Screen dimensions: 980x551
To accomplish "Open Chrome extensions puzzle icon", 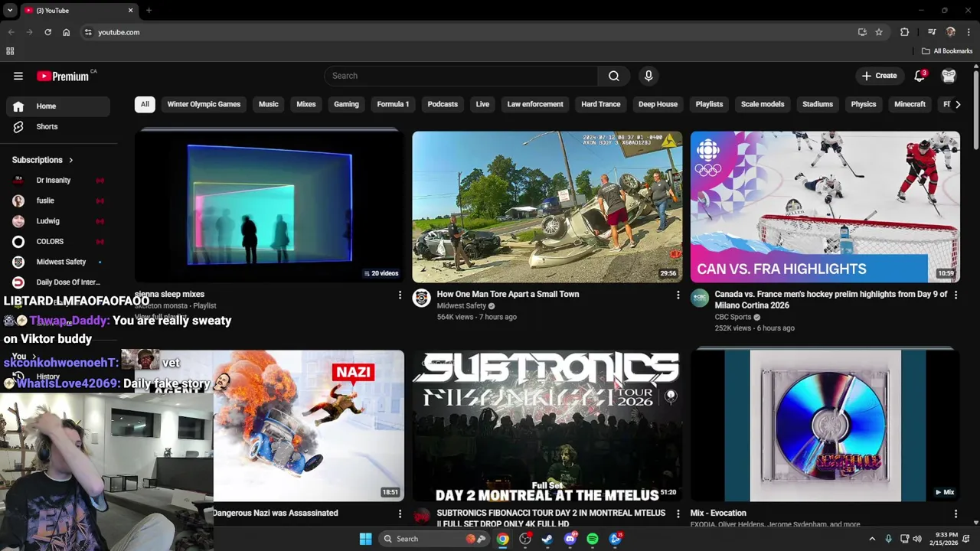I will point(904,32).
